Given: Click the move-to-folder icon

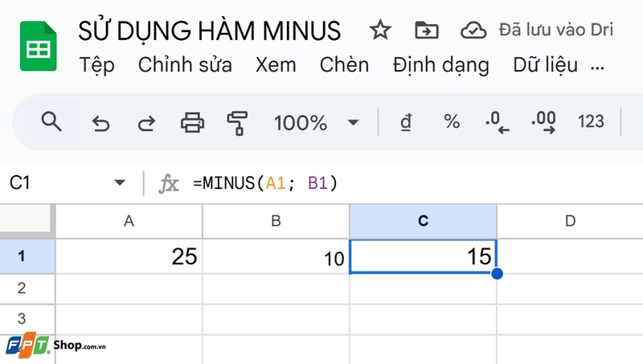Looking at the screenshot, I should click(x=427, y=30).
